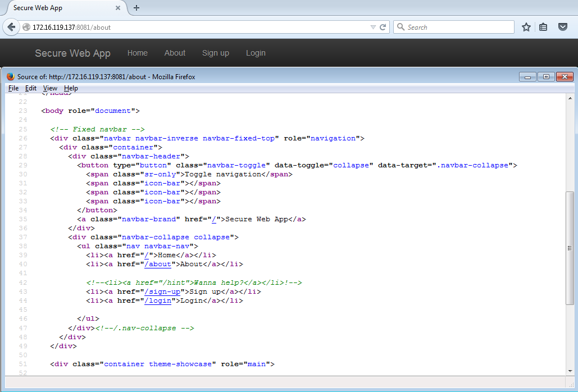The image size is (578, 392).
Task: Click line number 42 in source
Action: tap(23, 282)
